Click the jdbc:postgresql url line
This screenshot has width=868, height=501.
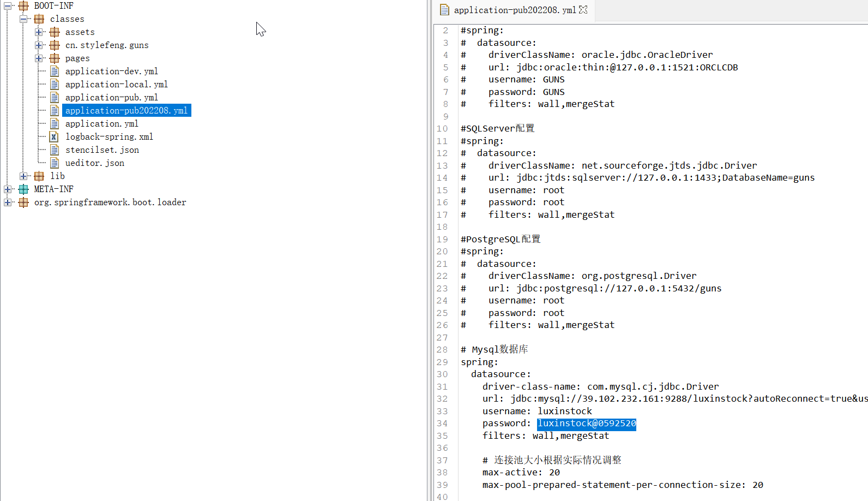click(x=591, y=289)
